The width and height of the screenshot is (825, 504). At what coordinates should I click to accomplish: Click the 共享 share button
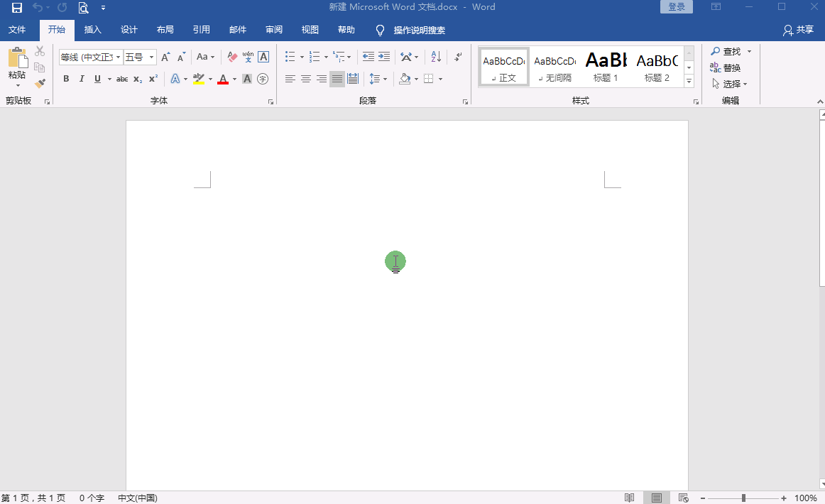point(798,30)
